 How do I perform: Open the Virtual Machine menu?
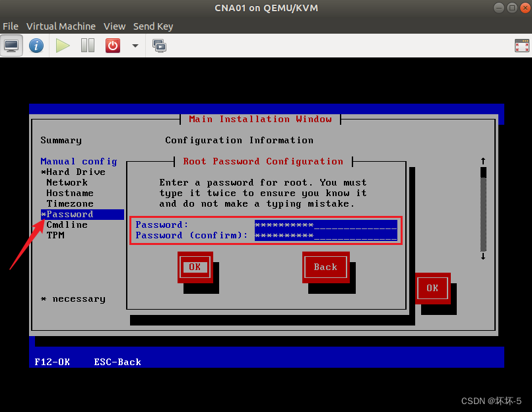tap(61, 26)
